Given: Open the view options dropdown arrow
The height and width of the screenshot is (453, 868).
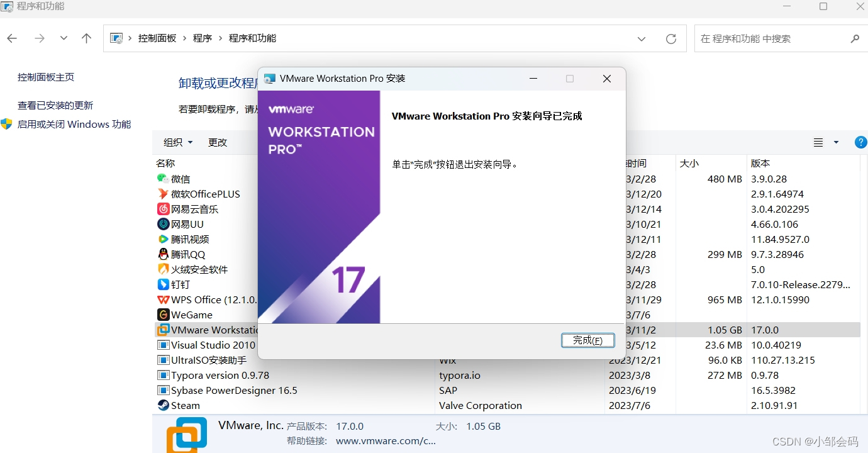Looking at the screenshot, I should pyautogui.click(x=836, y=143).
